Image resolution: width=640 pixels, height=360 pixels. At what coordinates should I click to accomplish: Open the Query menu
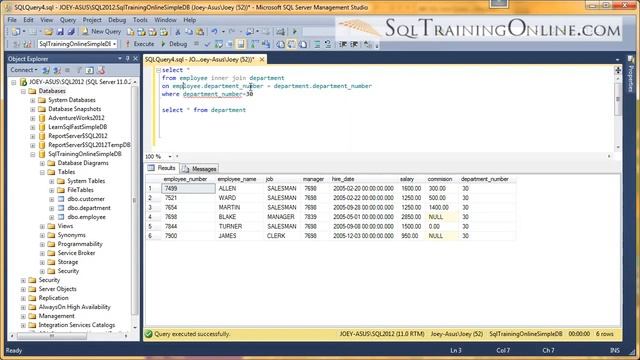click(68, 20)
